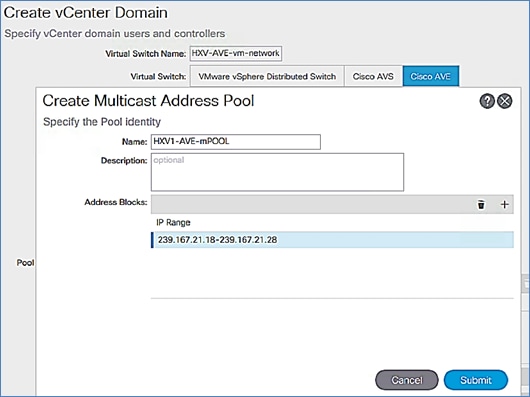Image resolution: width=530 pixels, height=397 pixels.
Task: Close the Create Multicast Address Pool dialog
Action: pyautogui.click(x=505, y=101)
